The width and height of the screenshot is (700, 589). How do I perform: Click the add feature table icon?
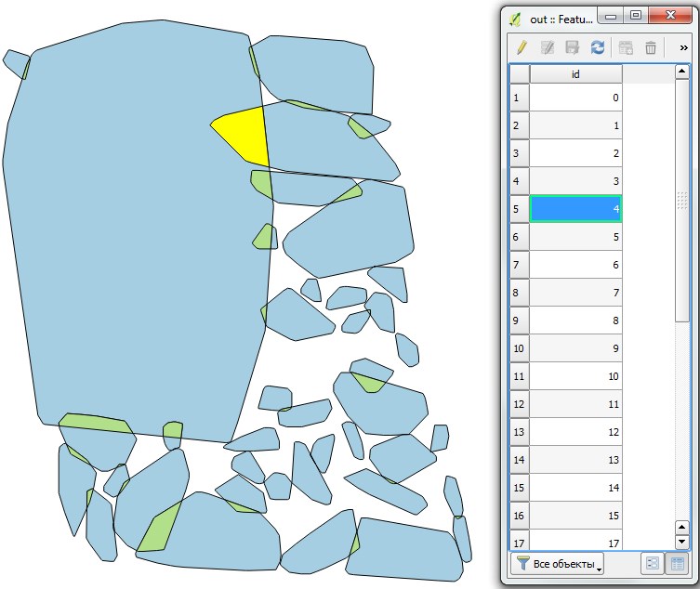click(626, 47)
